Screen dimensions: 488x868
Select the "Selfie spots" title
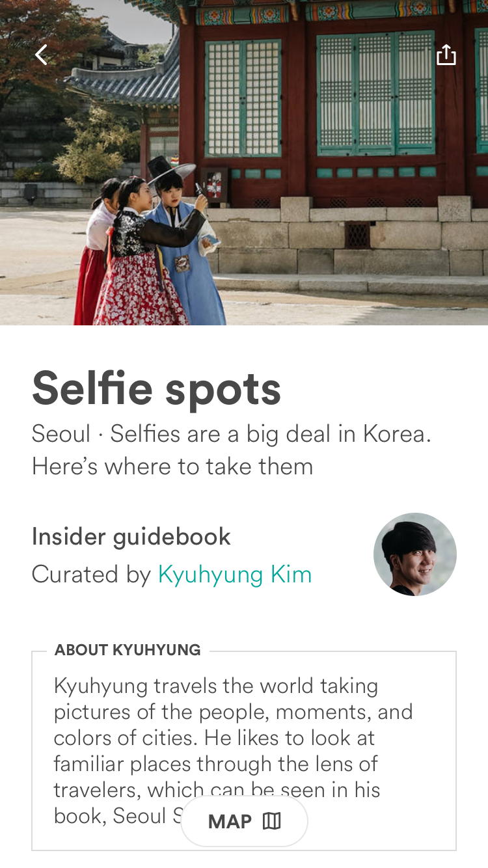(157, 388)
